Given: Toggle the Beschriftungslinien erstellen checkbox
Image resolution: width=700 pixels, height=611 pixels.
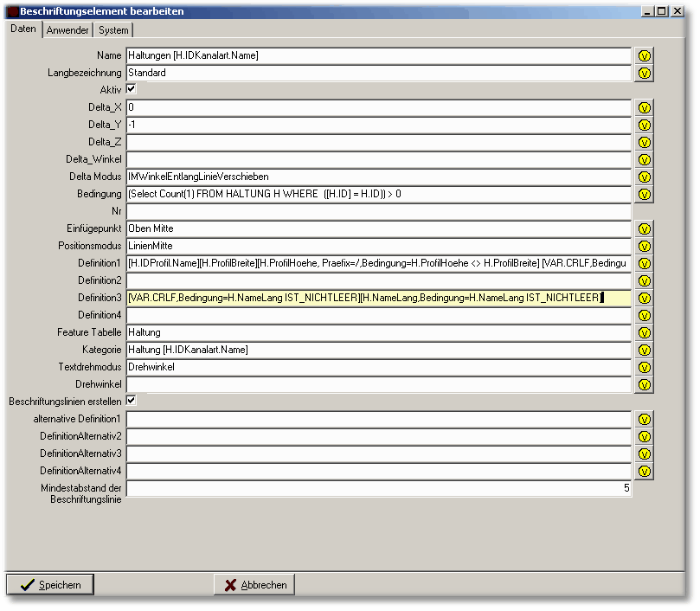Looking at the screenshot, I should point(132,401).
